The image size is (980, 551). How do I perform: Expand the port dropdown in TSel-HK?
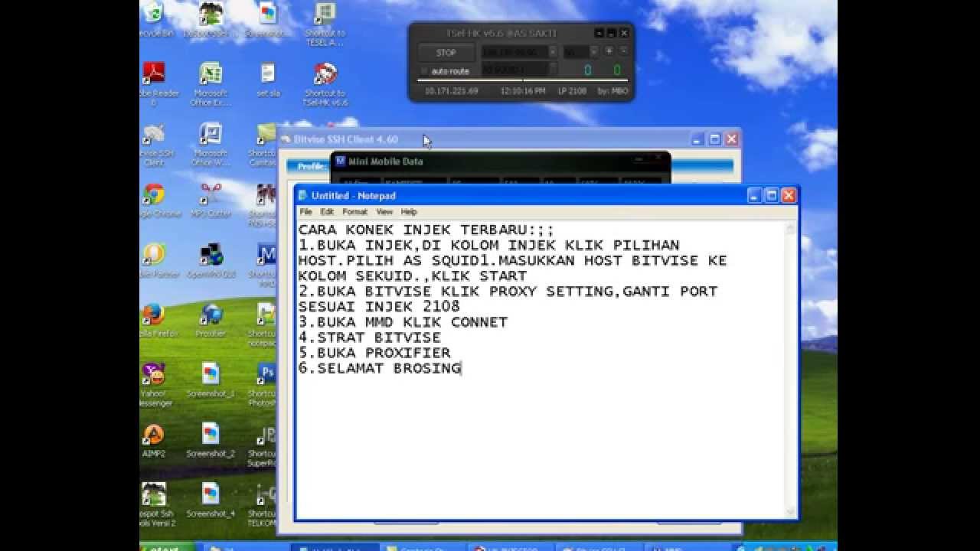pos(593,53)
